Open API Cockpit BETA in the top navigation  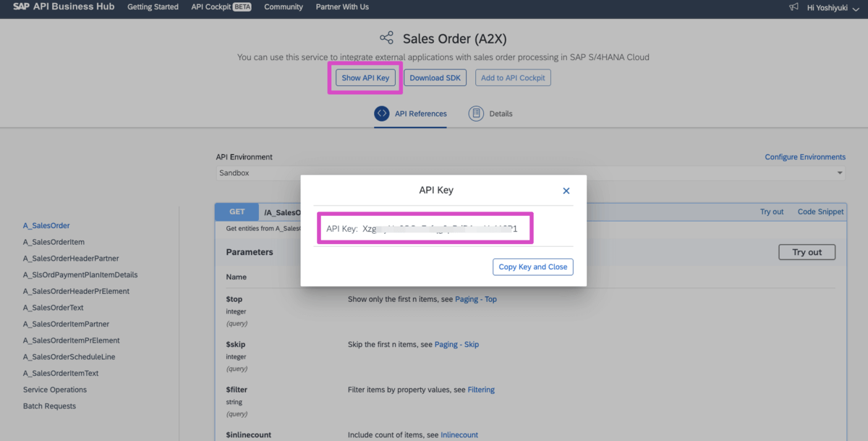[x=221, y=7]
